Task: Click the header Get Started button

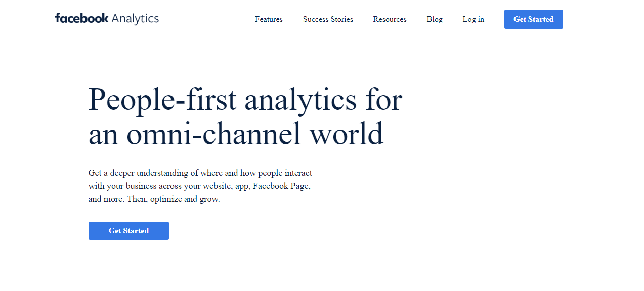Action: click(534, 19)
